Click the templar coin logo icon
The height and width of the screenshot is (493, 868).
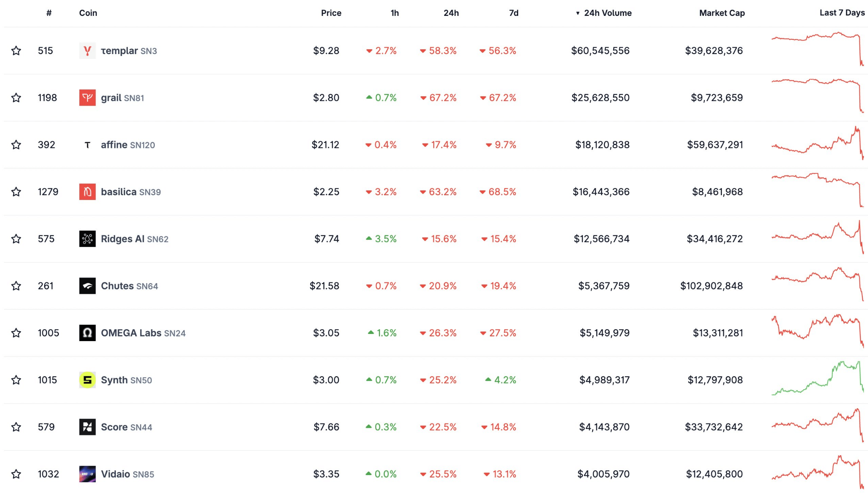pyautogui.click(x=87, y=51)
